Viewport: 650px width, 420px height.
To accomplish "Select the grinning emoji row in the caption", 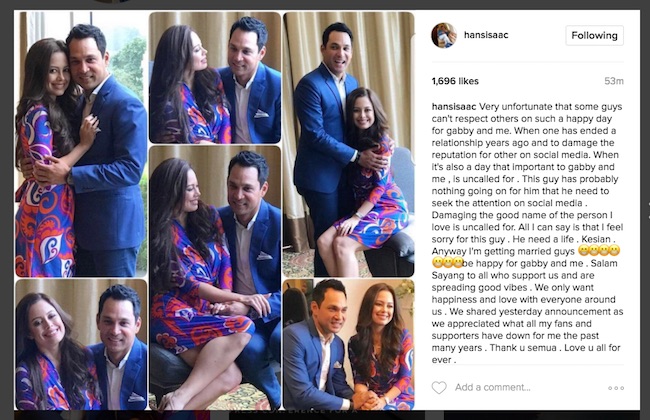I will 598,250.
